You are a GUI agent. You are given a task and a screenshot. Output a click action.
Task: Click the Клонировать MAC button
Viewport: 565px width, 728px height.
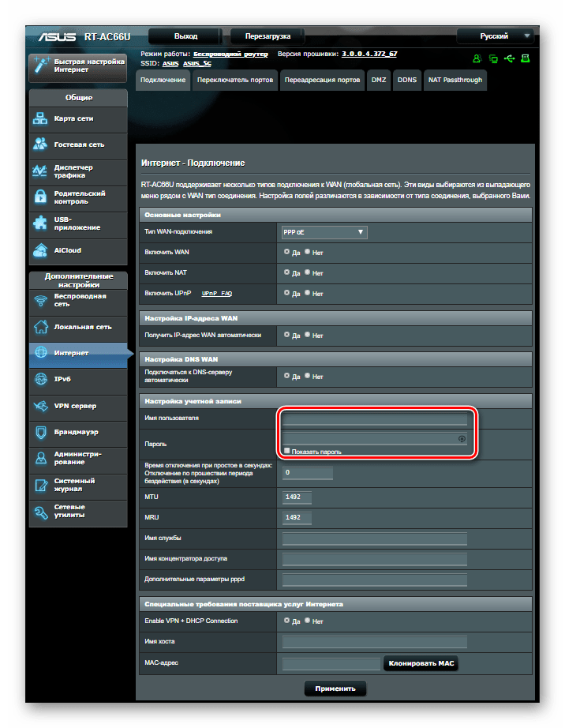click(x=421, y=663)
